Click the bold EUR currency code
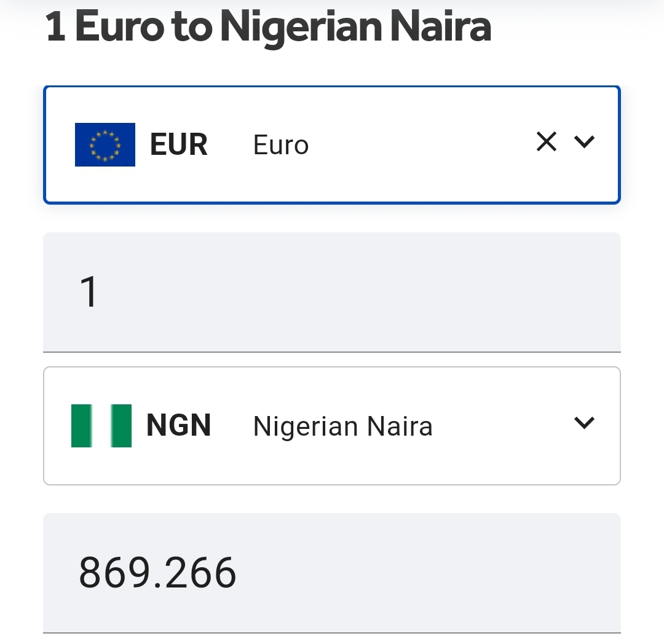This screenshot has width=664, height=644. pyautogui.click(x=179, y=145)
